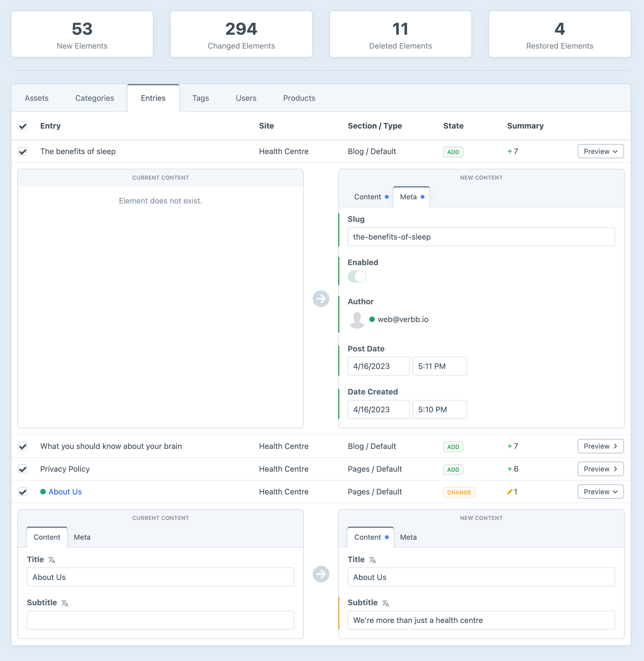Open the Products tab
The width and height of the screenshot is (644, 661).
click(299, 98)
